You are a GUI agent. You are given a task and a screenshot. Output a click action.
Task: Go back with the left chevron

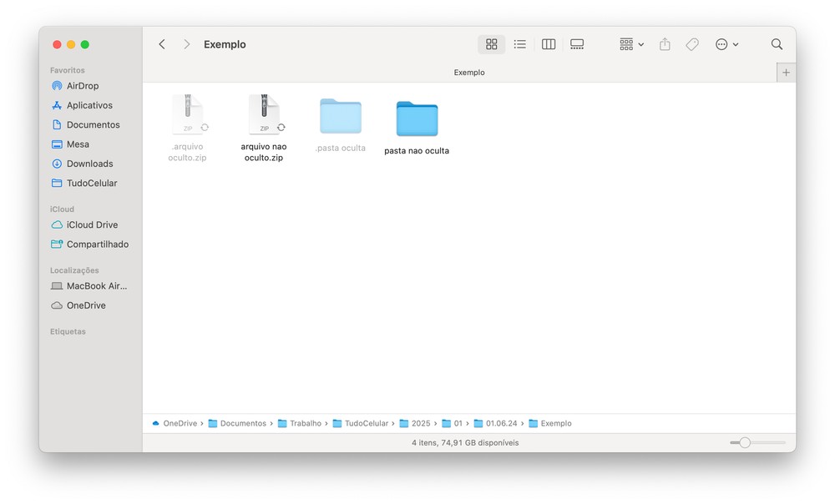click(x=162, y=44)
